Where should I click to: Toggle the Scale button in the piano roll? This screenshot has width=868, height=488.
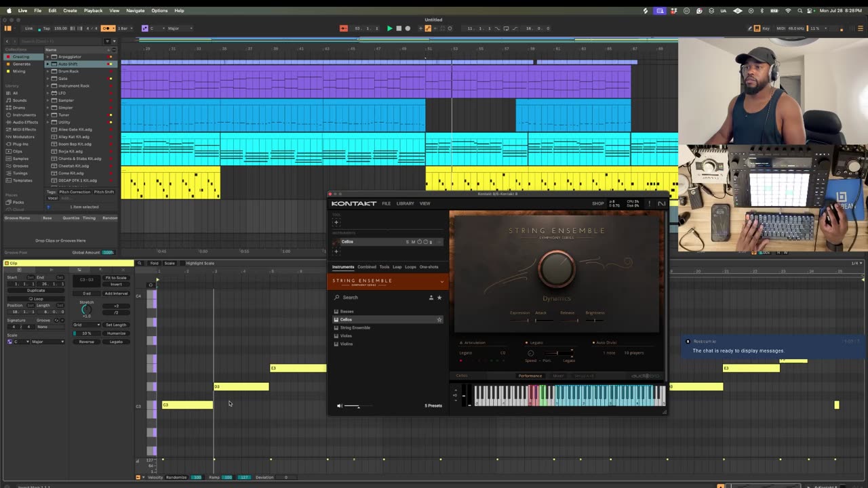[x=170, y=263]
